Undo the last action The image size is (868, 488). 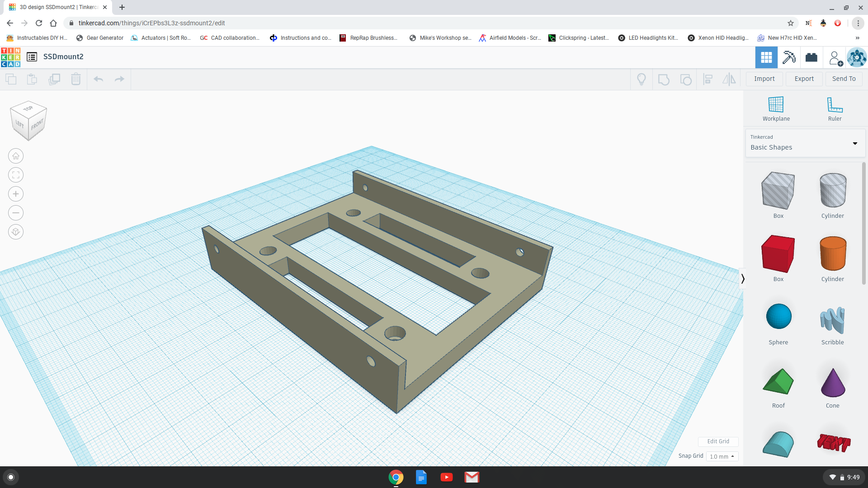(98, 79)
